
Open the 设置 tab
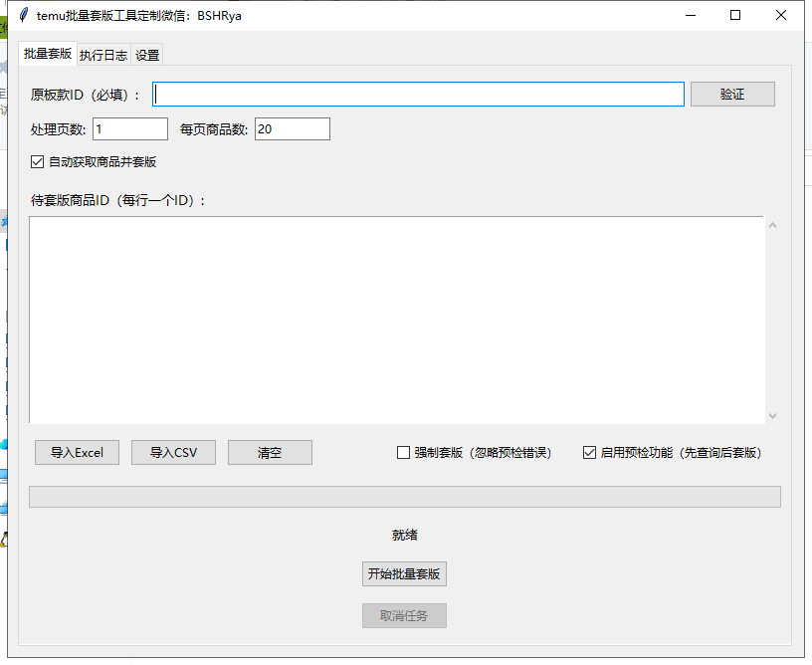coord(147,56)
